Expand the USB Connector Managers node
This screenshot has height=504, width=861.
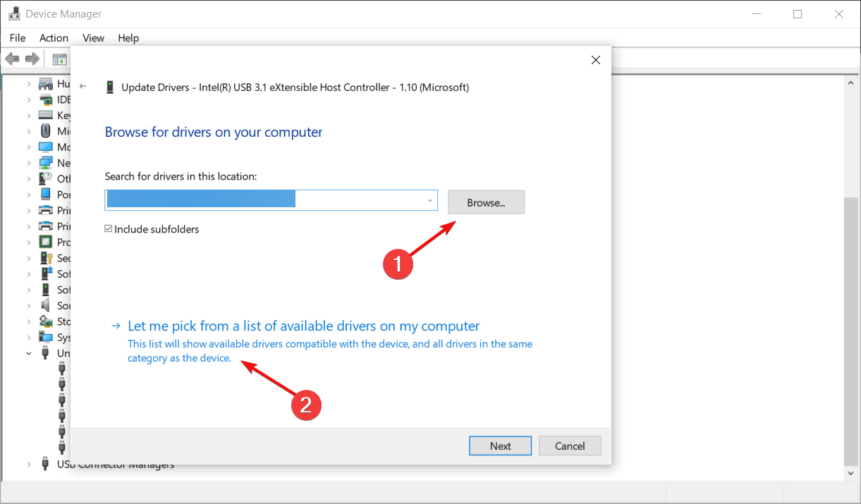pyautogui.click(x=29, y=465)
